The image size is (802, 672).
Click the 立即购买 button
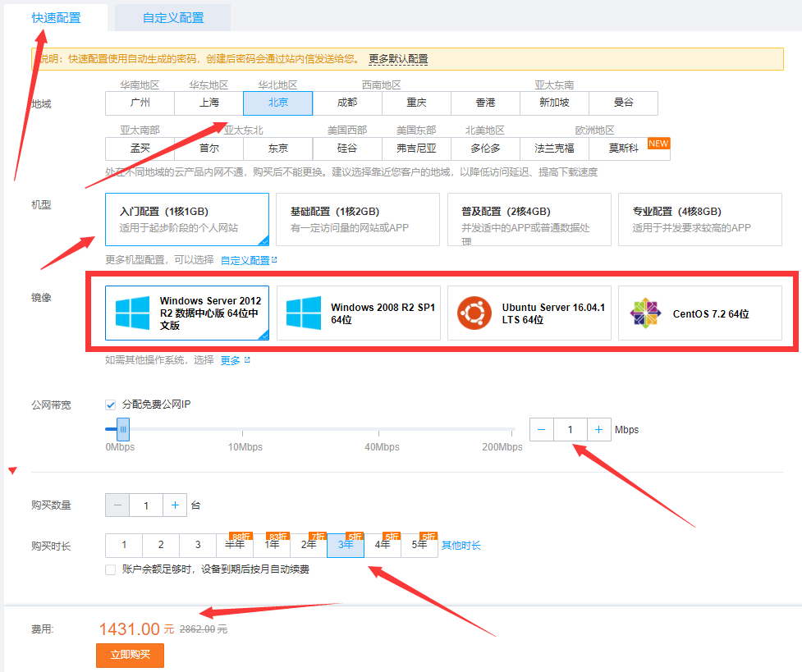tap(130, 655)
